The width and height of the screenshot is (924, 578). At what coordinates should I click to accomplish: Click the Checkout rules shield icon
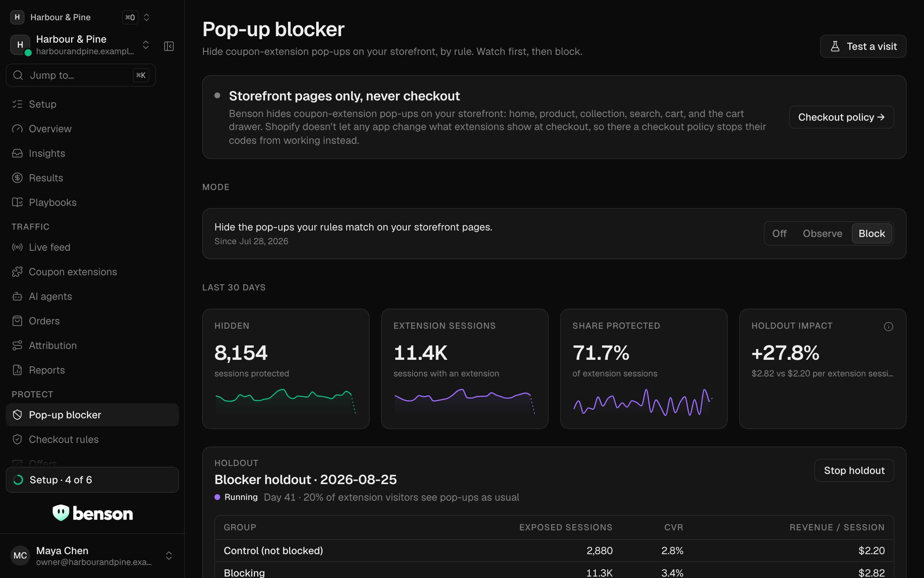[17, 439]
